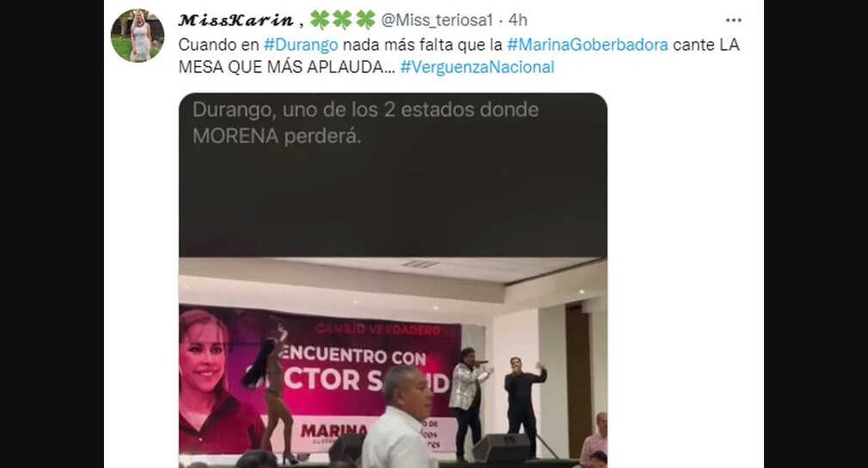
Task: Open the #MarinaGoberbadora hashtag
Action: point(587,45)
